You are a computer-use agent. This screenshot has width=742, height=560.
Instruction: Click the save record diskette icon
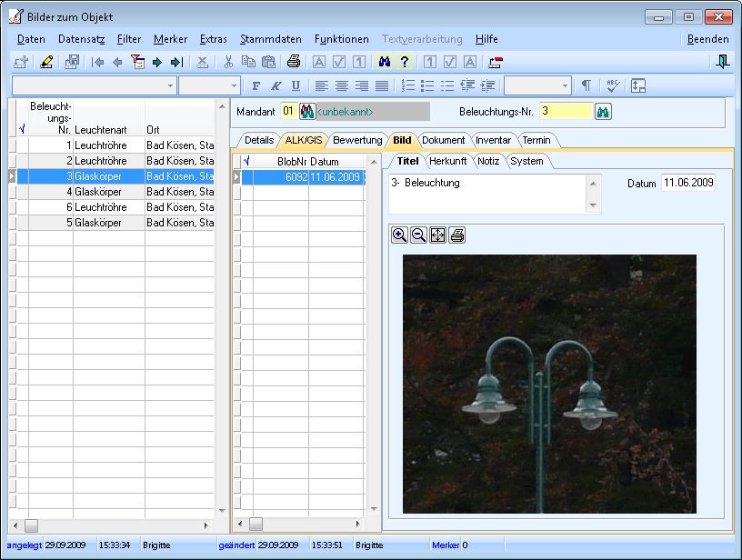72,62
